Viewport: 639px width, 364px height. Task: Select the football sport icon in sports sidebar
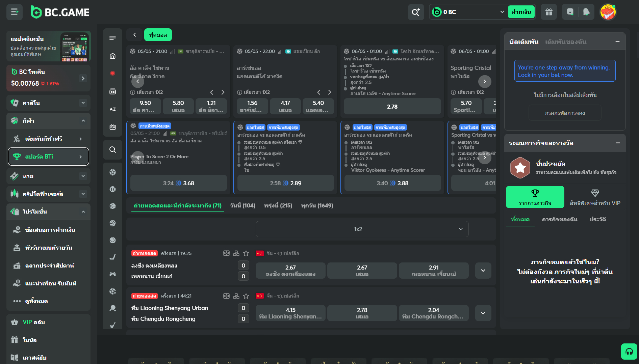112,172
